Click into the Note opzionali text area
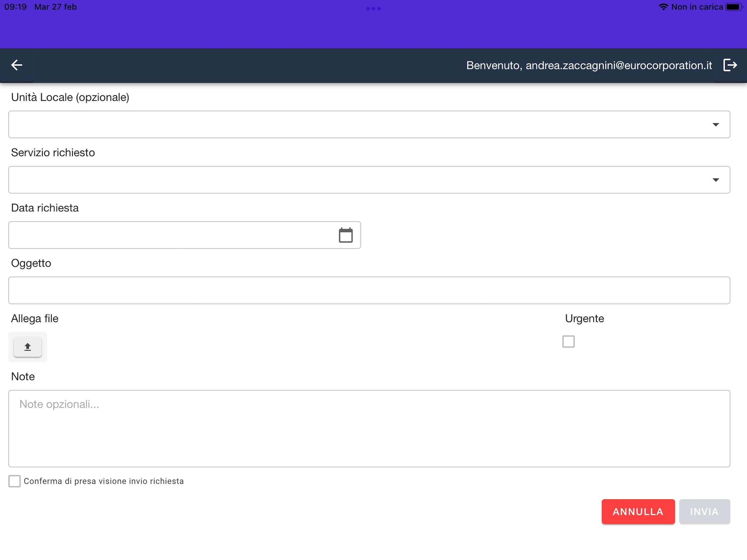This screenshot has width=747, height=560. tap(369, 428)
